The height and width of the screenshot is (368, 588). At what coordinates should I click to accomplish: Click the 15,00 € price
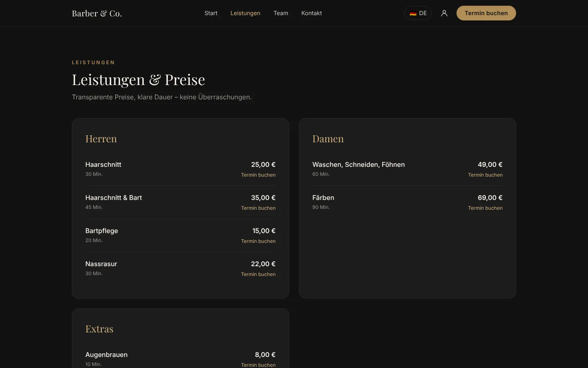(x=264, y=231)
